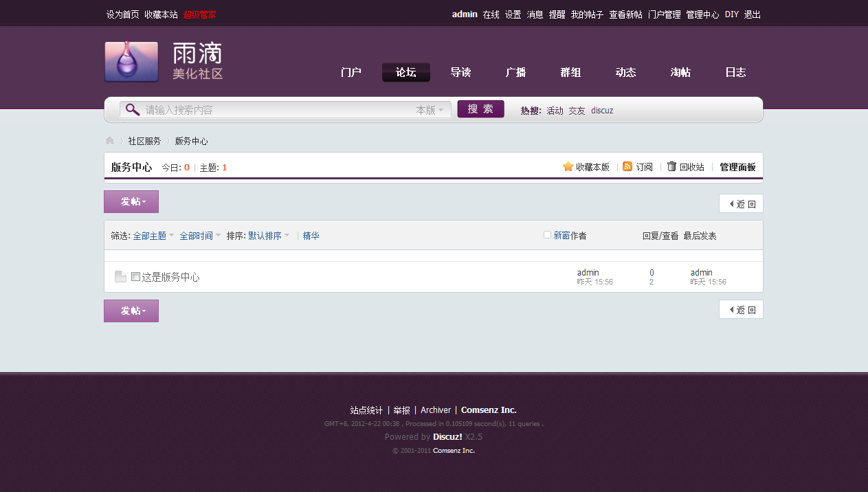Image resolution: width=868 pixels, height=492 pixels.
Task: Open the 默认排序 sort dropdown
Action: click(269, 236)
